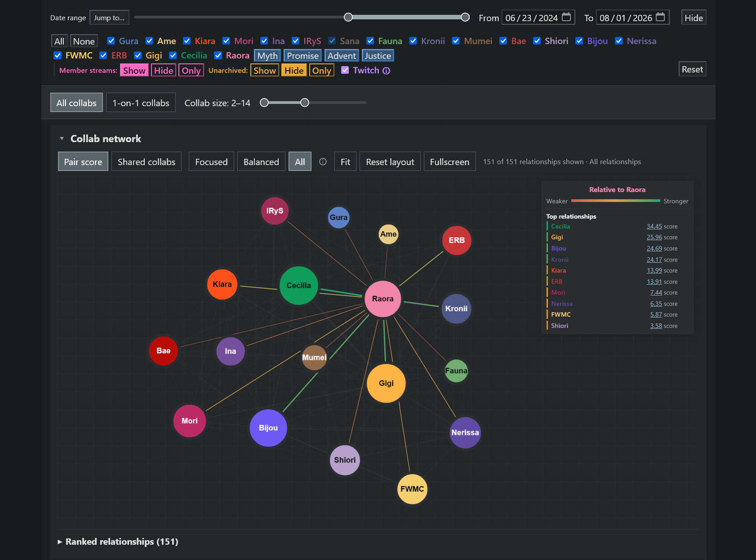The image size is (756, 560).
Task: Toggle the FWMC member checkbox
Action: point(58,55)
